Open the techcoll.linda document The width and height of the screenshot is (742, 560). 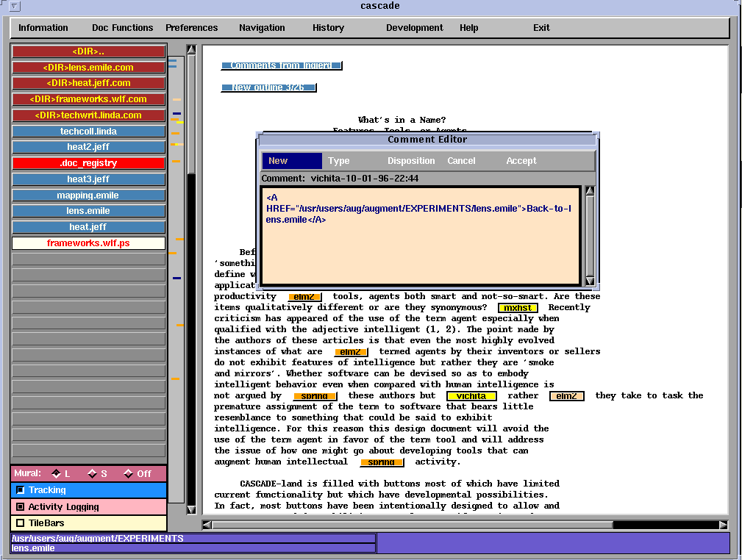pyautogui.click(x=88, y=131)
